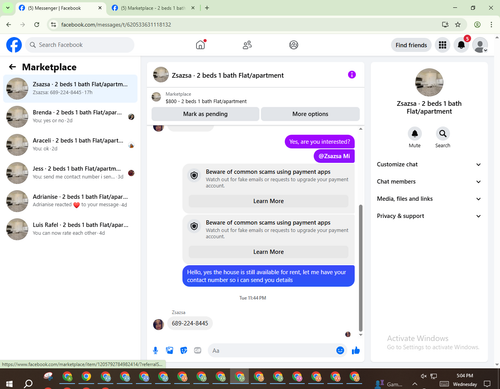Show hidden system tray icons chevron
The height and width of the screenshot is (389, 500).
coord(414,384)
